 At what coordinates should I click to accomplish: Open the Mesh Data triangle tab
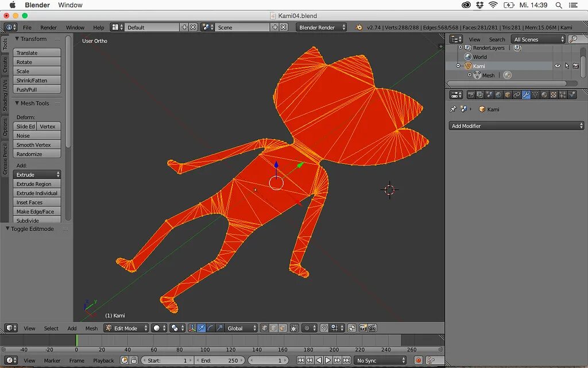[535, 95]
